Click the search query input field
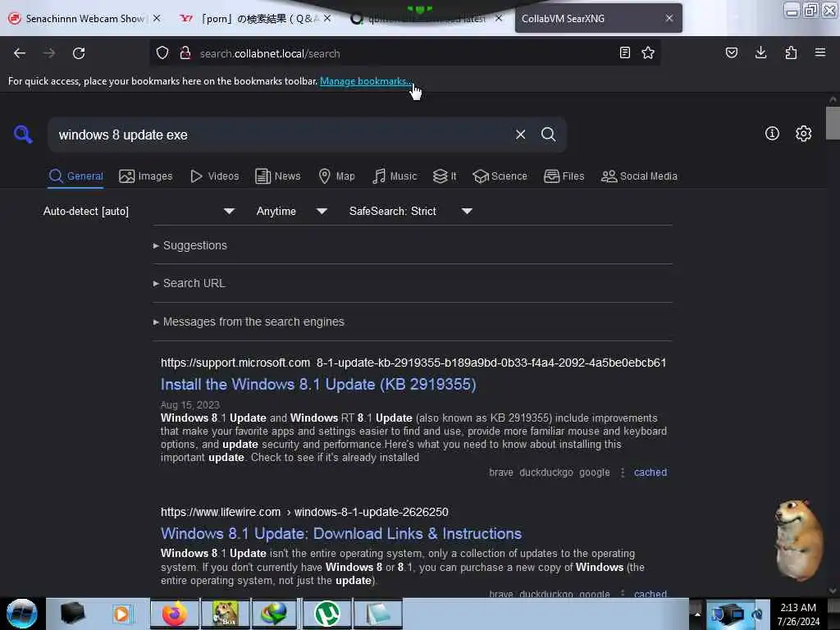The image size is (840, 630). 282,135
